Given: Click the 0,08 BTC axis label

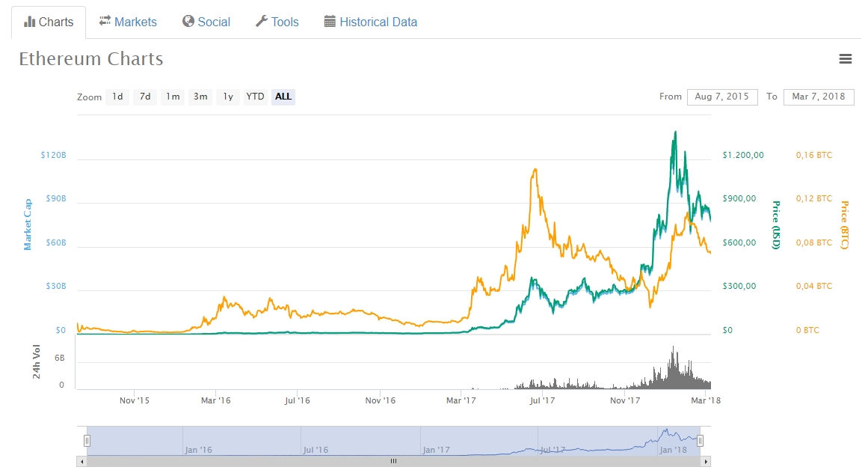Looking at the screenshot, I should tap(813, 242).
